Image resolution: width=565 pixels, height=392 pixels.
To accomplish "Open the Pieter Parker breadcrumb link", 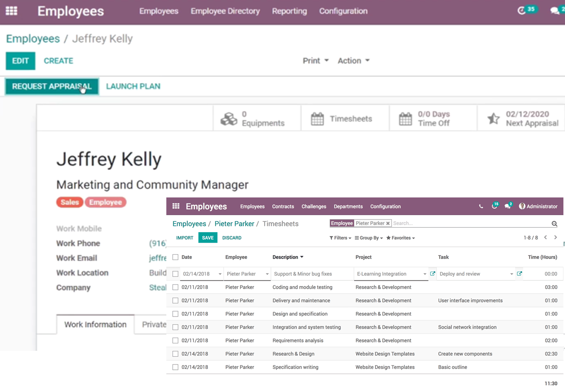I will [x=234, y=224].
